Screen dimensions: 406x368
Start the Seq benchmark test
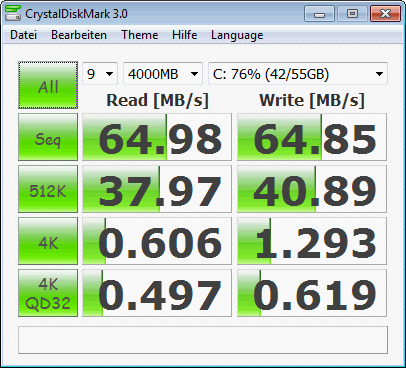(x=48, y=137)
